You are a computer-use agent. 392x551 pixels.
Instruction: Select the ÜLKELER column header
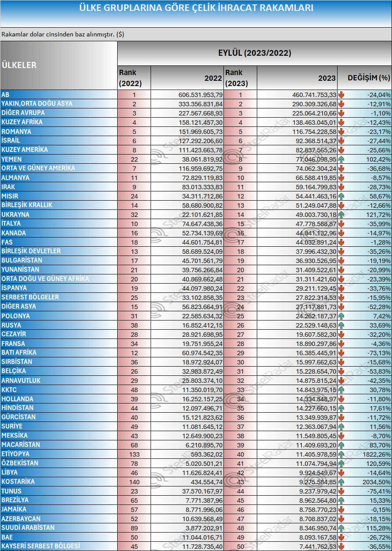pyautogui.click(x=59, y=65)
